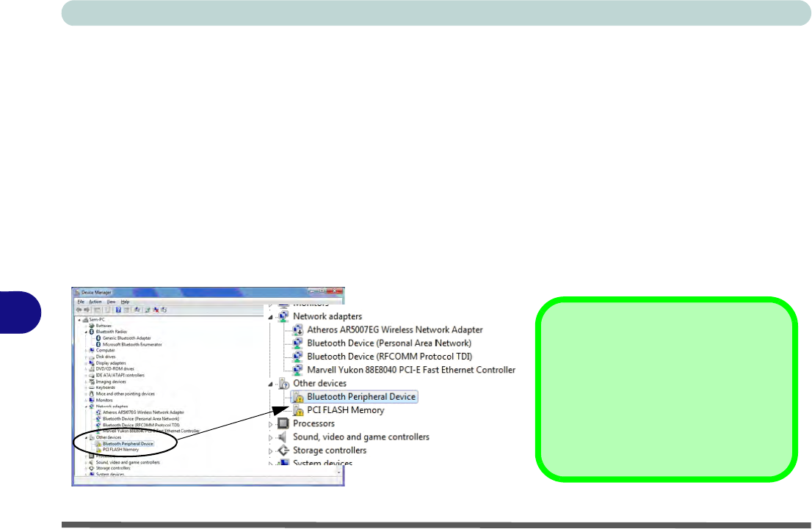Click the Computer category in small tree
Image resolution: width=812 pixels, height=529 pixels.
point(105,351)
